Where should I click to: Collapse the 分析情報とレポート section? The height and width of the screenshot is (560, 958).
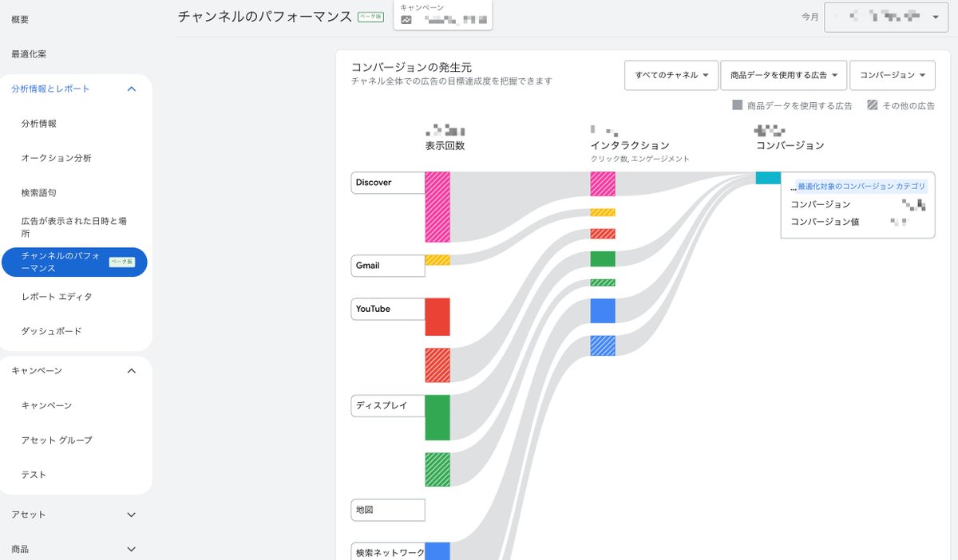pos(132,89)
